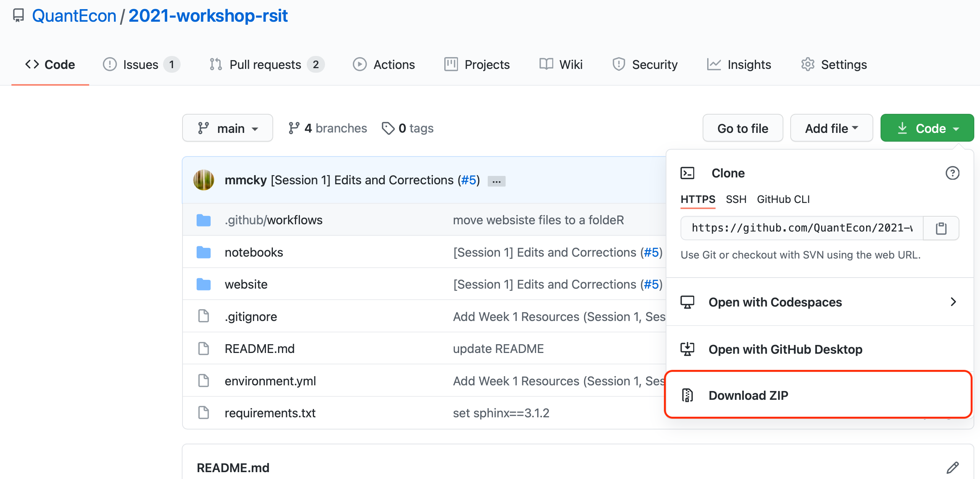
Task: Switch to the Actions tab
Action: click(384, 64)
